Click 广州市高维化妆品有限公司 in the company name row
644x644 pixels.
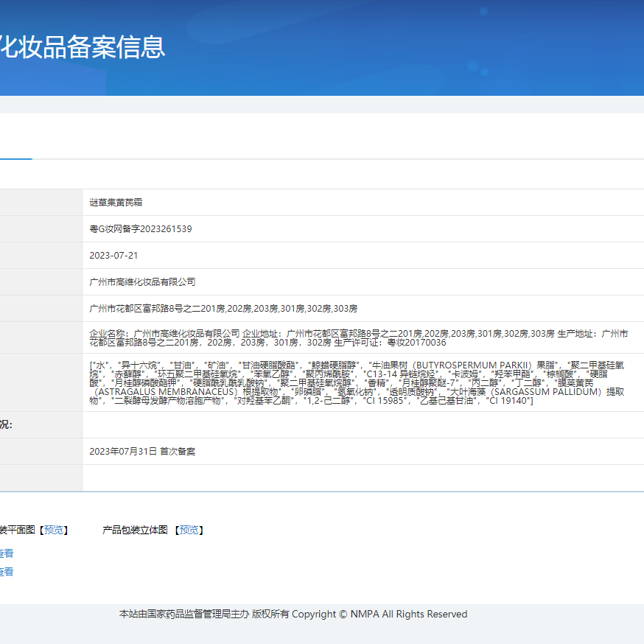[142, 282]
